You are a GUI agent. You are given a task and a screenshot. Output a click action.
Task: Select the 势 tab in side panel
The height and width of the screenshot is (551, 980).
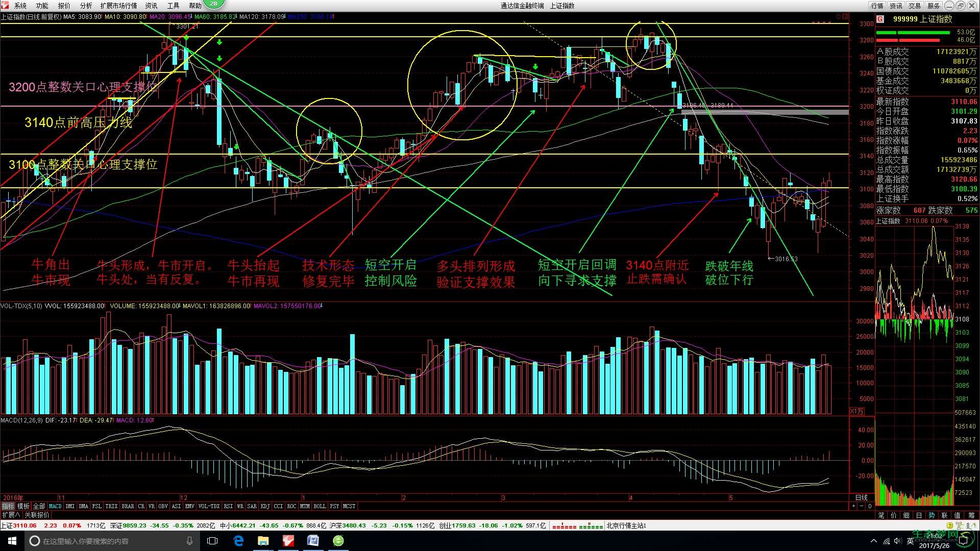pyautogui.click(x=933, y=515)
